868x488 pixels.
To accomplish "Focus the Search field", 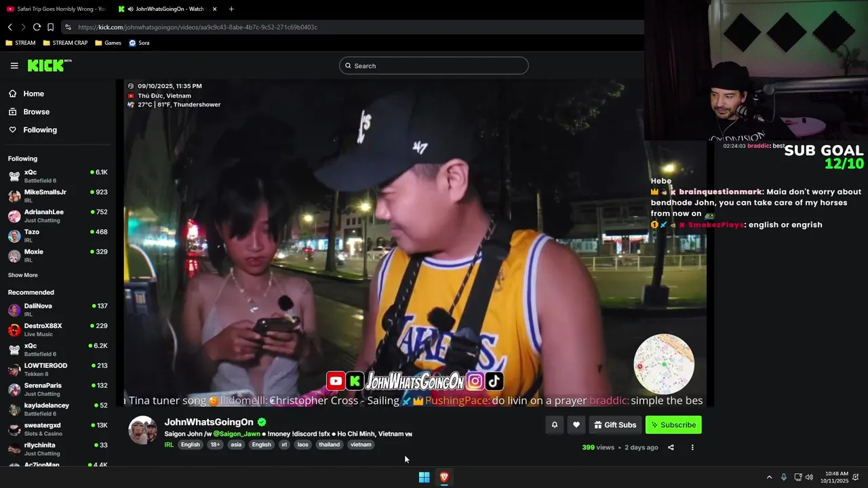I will [434, 66].
